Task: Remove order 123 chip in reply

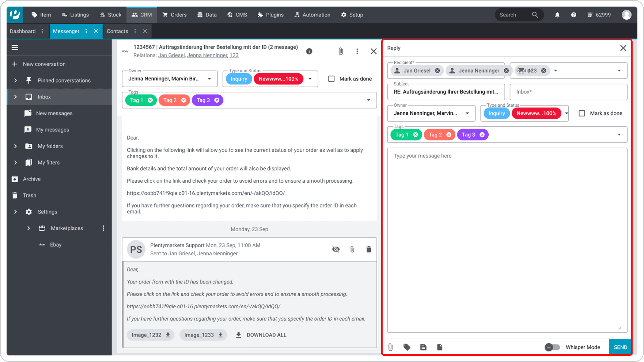Action: tap(543, 71)
